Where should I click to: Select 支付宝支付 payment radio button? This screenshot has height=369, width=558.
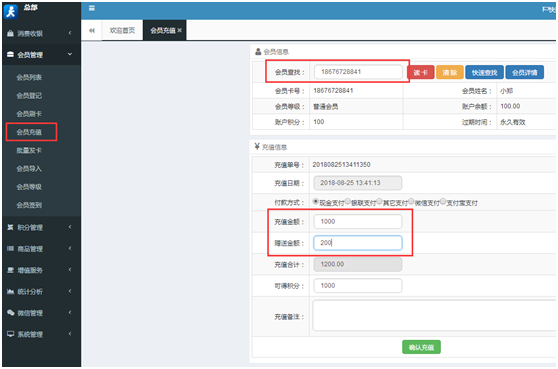tap(443, 201)
